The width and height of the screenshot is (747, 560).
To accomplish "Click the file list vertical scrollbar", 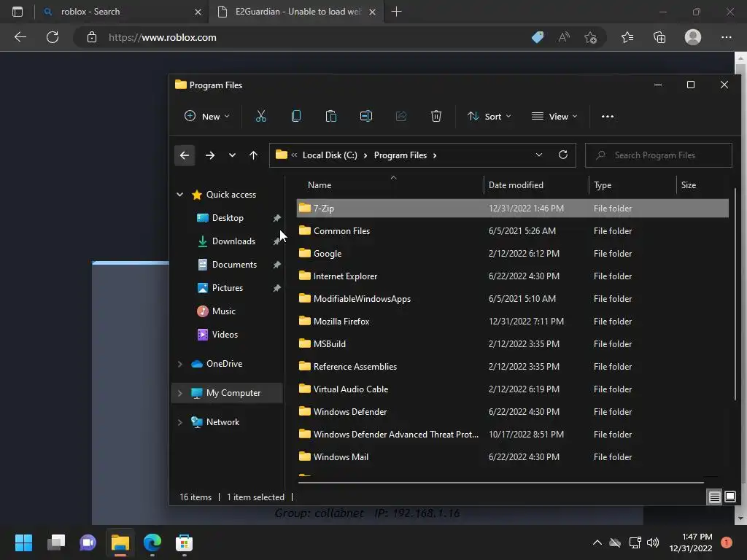I will click(735, 294).
